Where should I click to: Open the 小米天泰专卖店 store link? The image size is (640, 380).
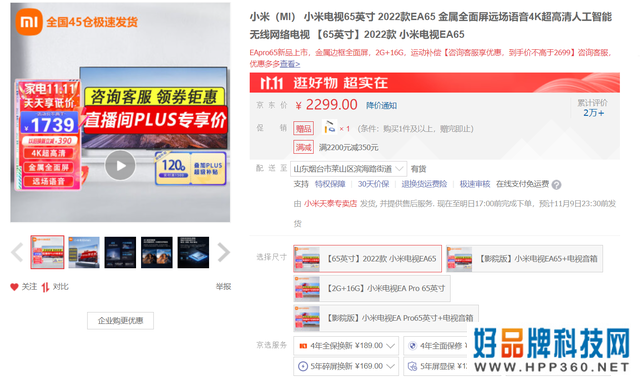pos(330,204)
